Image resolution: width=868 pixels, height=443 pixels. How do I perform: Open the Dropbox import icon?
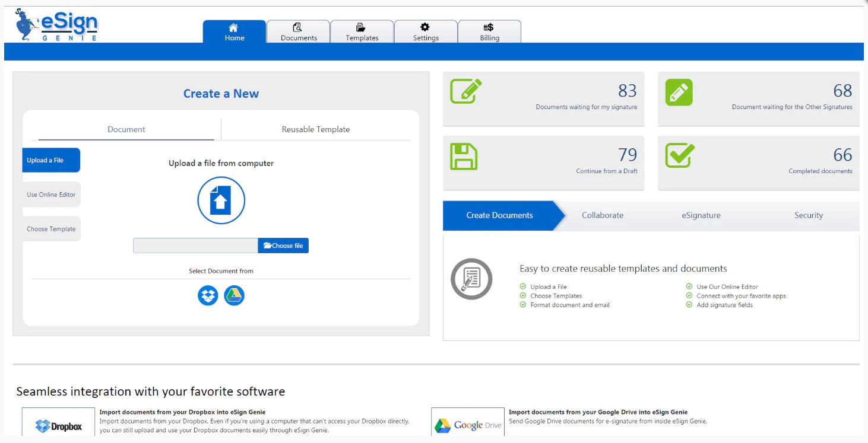point(207,295)
